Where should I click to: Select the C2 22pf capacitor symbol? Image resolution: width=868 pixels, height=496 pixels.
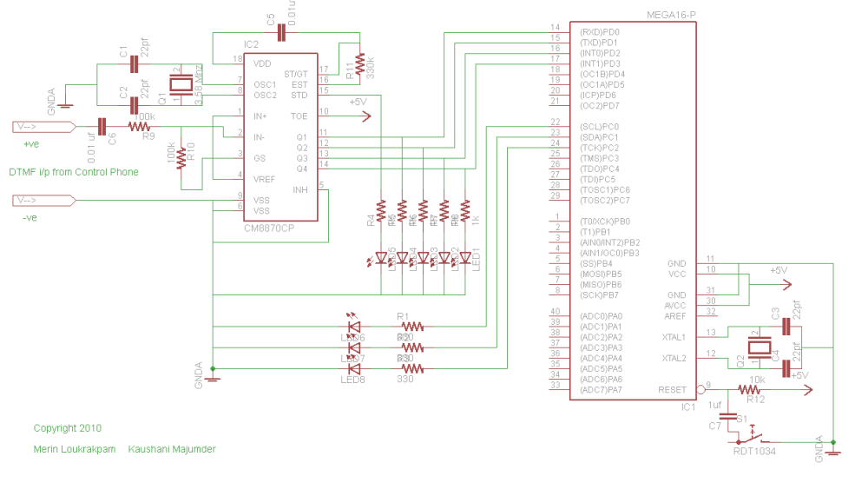134,105
